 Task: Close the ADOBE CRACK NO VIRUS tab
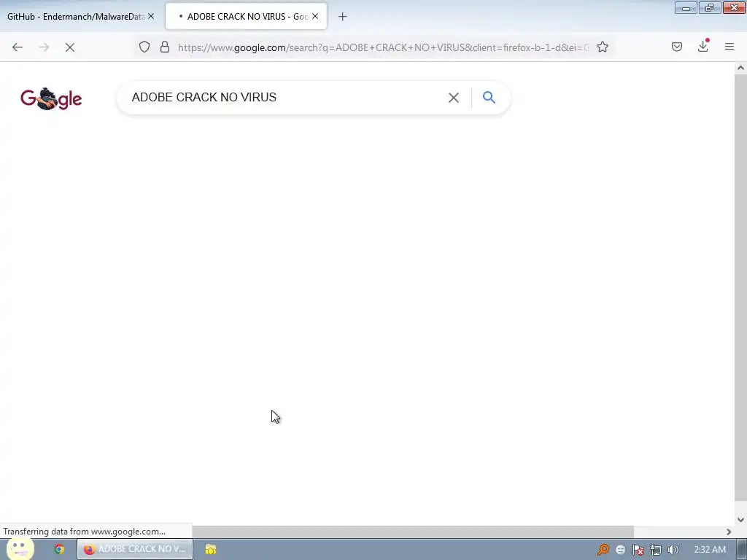[x=315, y=16]
